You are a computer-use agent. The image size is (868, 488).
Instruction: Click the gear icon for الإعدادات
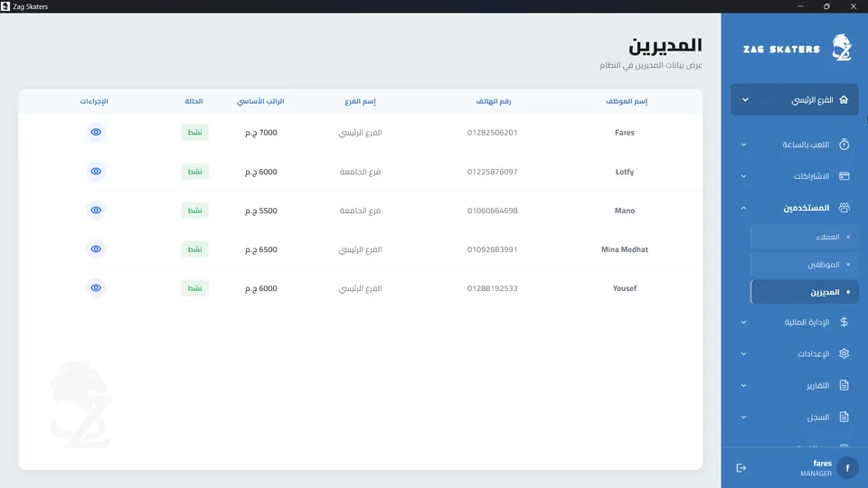(844, 353)
